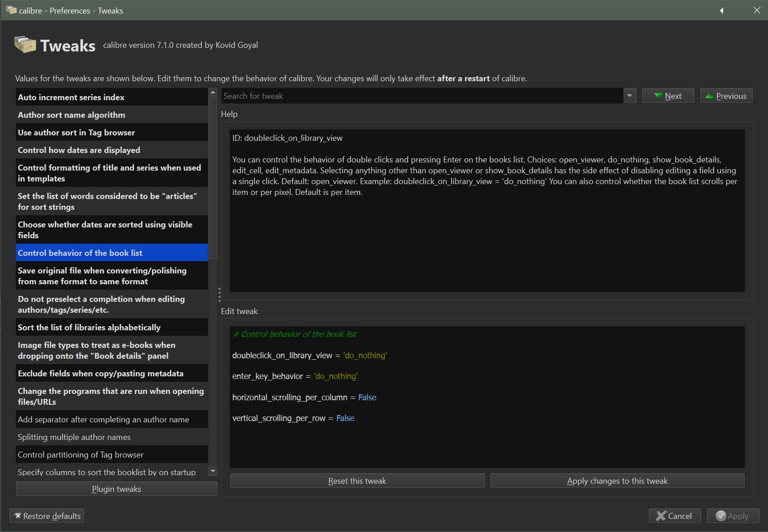Image resolution: width=768 pixels, height=532 pixels.
Task: Click the title bar left arrow icon
Action: (722, 10)
